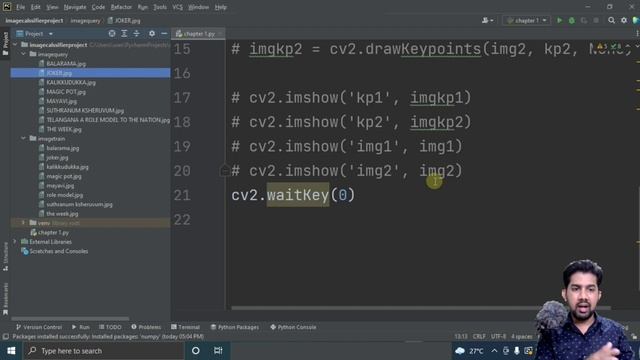
Task: Expand External Libraries node
Action: click(15, 242)
